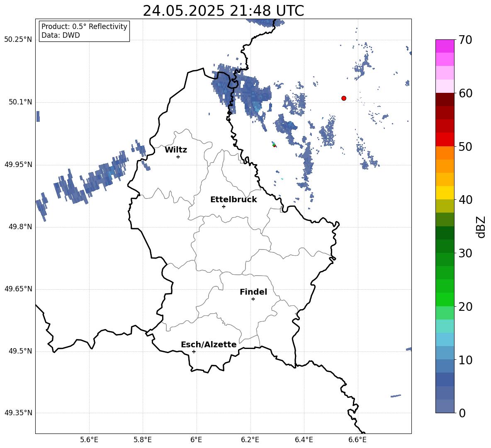Click the 6°E longitude label
Screen dimensions: 491x448
(x=196, y=440)
